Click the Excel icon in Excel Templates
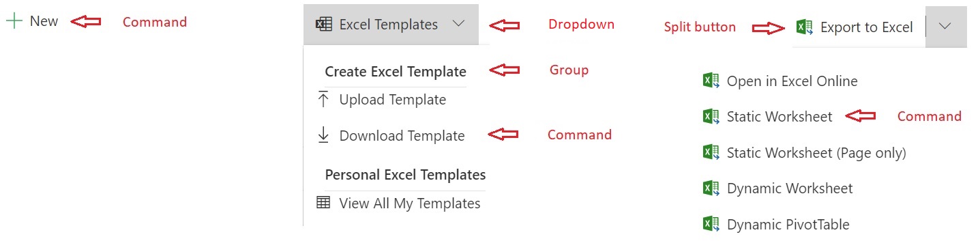Viewport: 980px width, 252px height. pyautogui.click(x=323, y=25)
